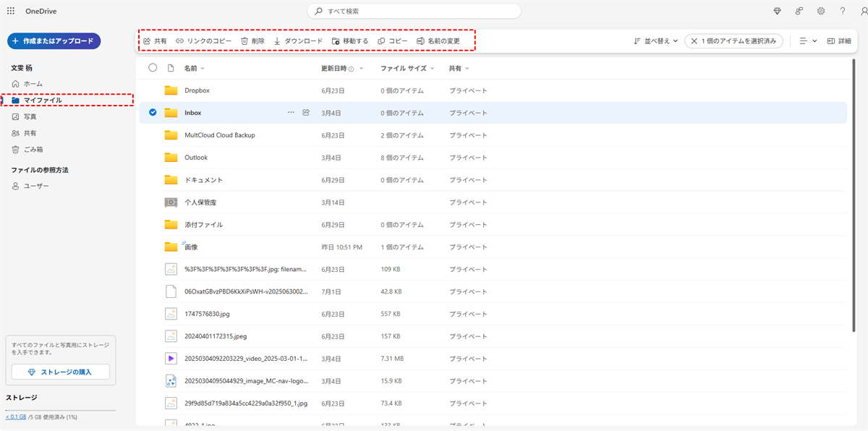This screenshot has width=868, height=431.
Task: Open the 個人保管庫 vault item
Action: click(x=200, y=202)
